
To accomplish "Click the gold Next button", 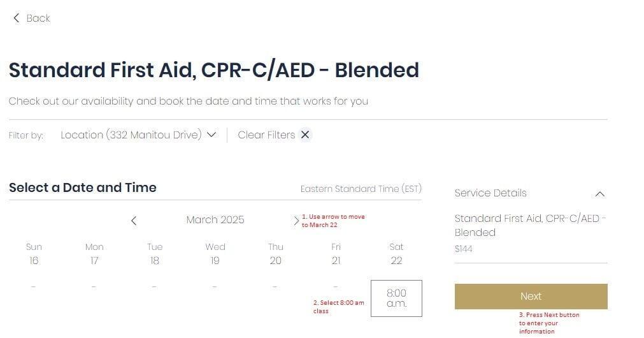I will click(531, 297).
